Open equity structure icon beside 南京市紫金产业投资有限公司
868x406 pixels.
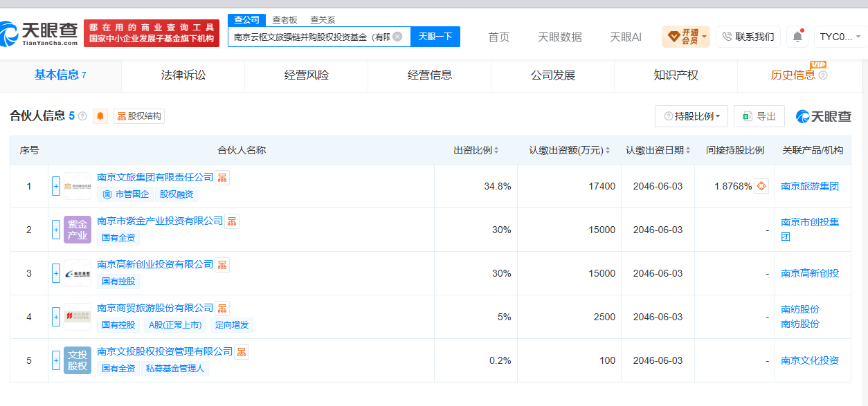[x=232, y=221]
